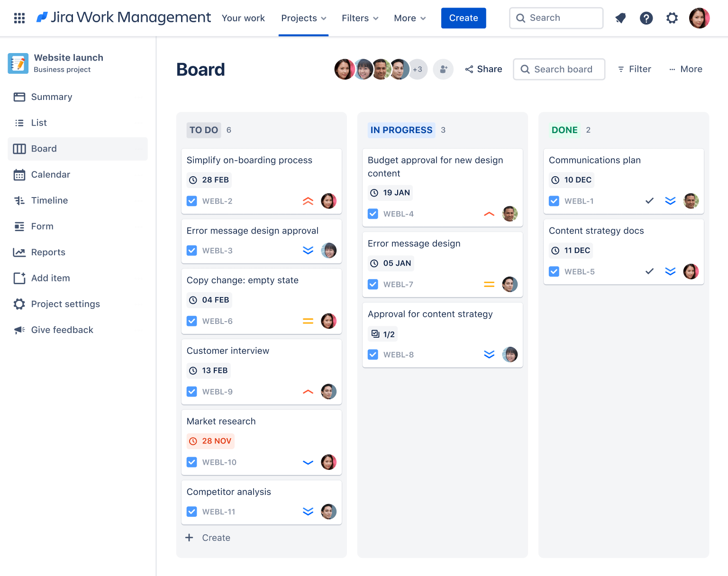Open the settings gear icon in top bar
The width and height of the screenshot is (728, 576).
click(672, 18)
